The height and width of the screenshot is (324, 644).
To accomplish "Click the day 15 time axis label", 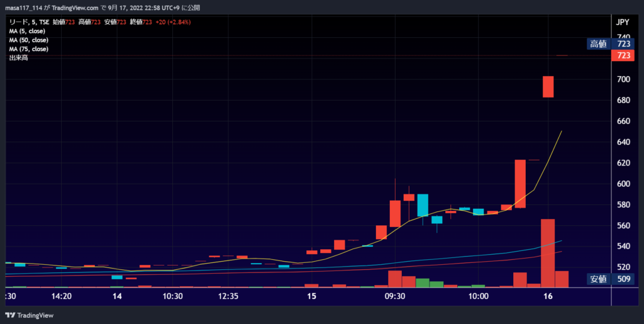I will (x=312, y=296).
